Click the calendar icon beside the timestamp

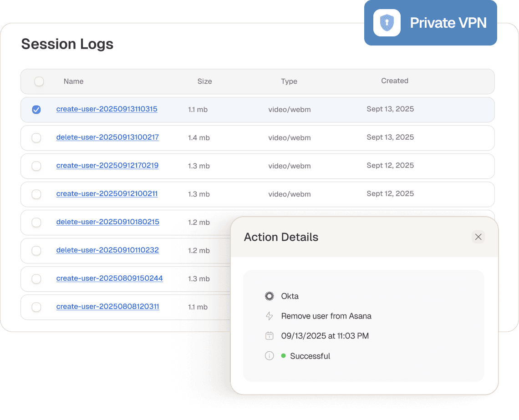(x=269, y=336)
